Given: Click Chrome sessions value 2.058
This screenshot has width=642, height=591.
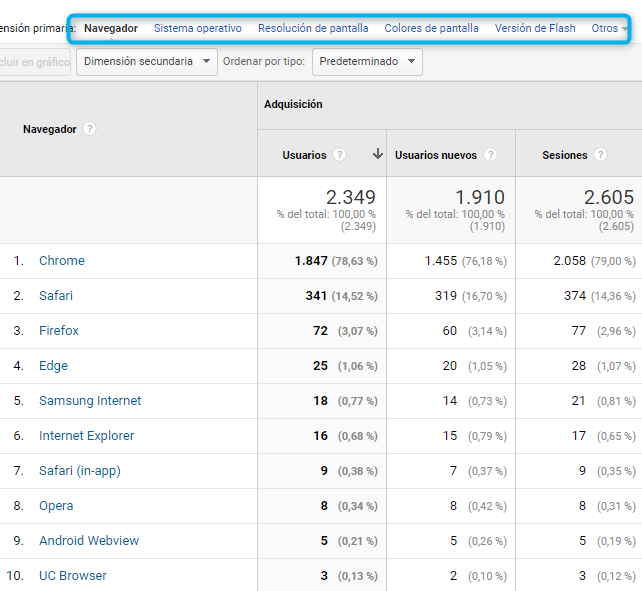Looking at the screenshot, I should (570, 261).
